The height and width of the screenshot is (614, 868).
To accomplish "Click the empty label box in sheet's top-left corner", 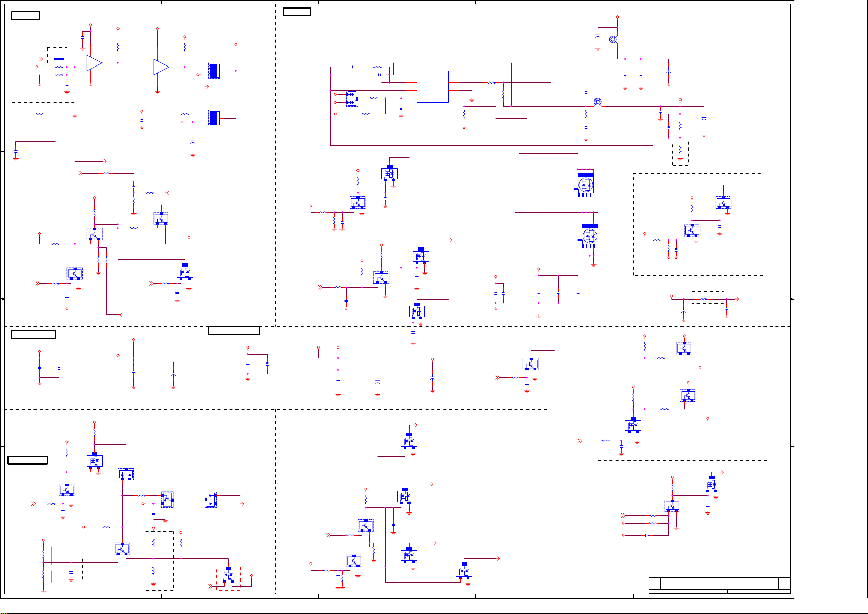I will (x=26, y=15).
